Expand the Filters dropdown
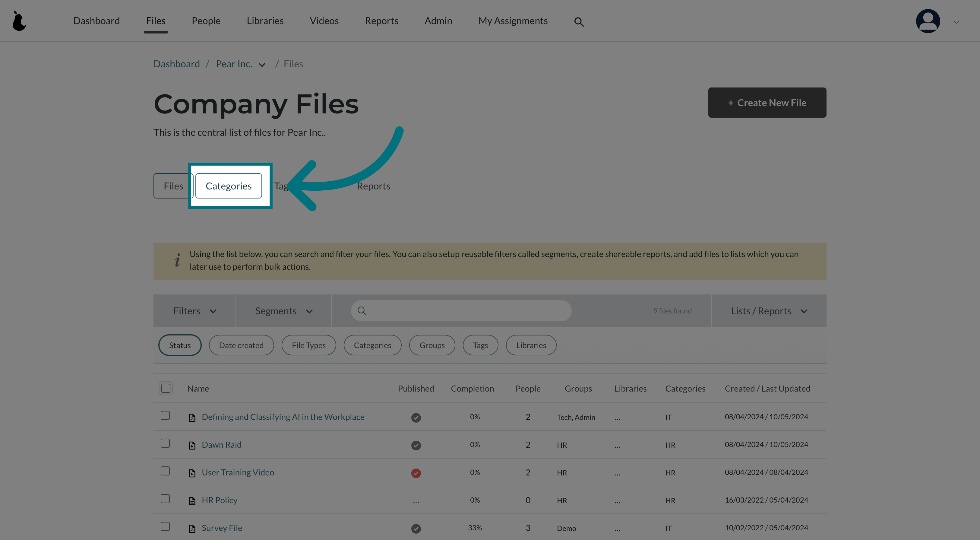Image resolution: width=980 pixels, height=540 pixels. (194, 311)
